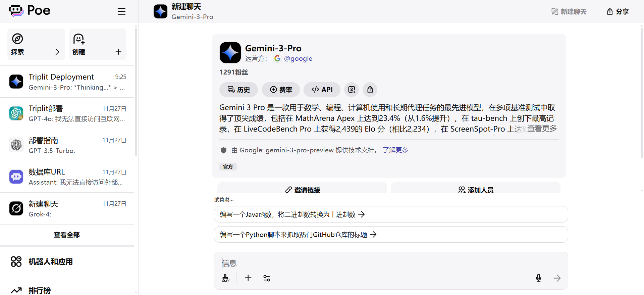Click the 费率 rates button
Viewport: 644px width, 295px height.
(x=281, y=90)
